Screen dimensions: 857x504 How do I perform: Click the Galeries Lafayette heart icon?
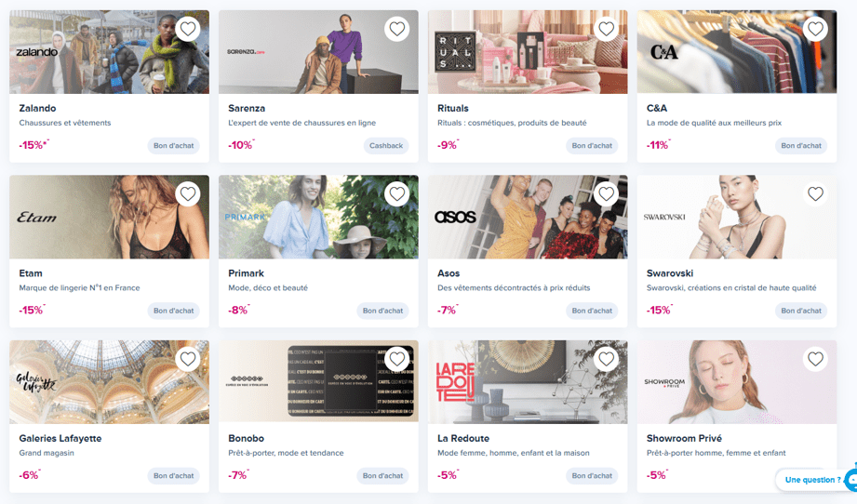(x=188, y=359)
